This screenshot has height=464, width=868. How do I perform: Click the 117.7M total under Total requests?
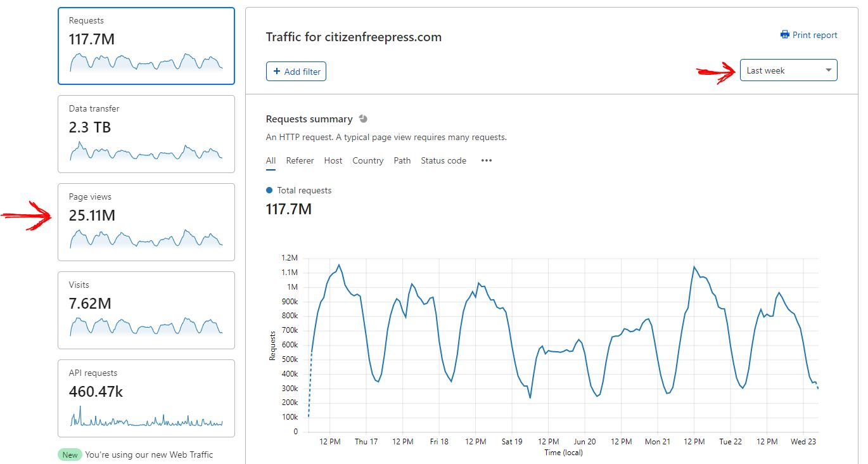[x=289, y=209]
